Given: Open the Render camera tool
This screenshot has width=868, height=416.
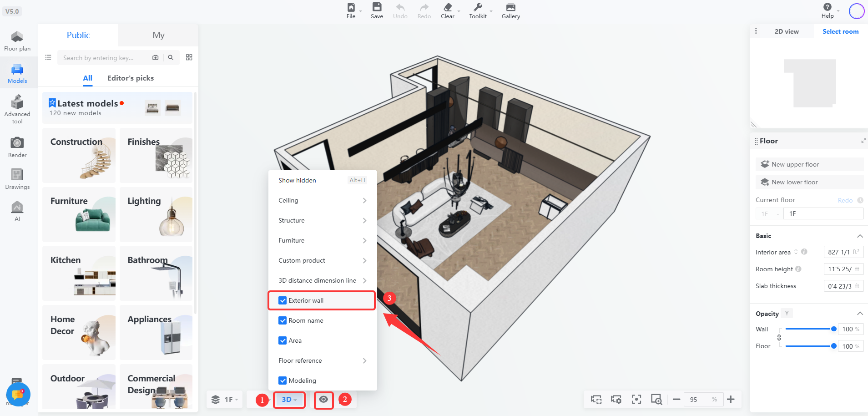Looking at the screenshot, I should pos(17,147).
